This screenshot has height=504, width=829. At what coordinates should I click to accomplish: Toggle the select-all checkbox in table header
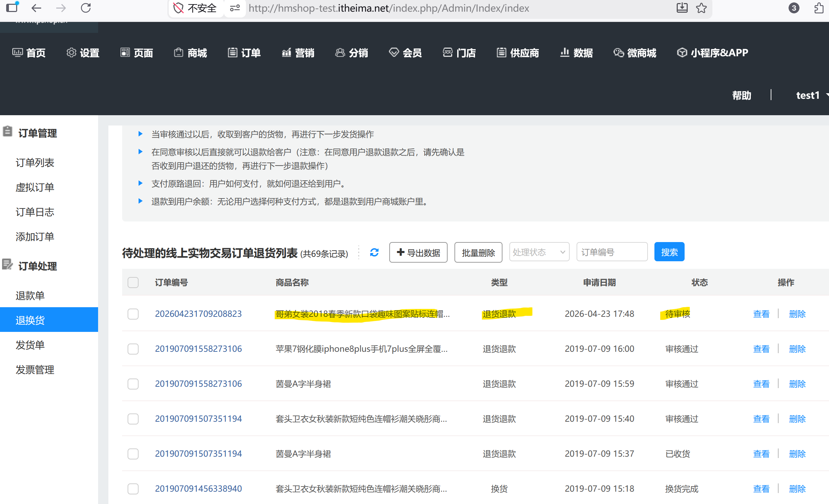click(x=133, y=283)
